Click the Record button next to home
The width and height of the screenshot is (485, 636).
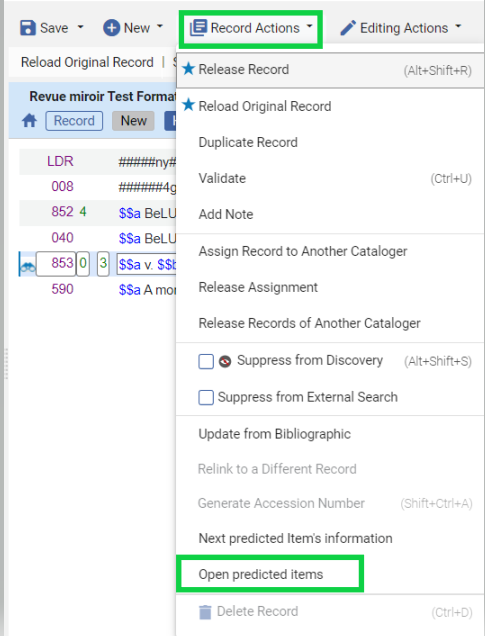pos(74,121)
